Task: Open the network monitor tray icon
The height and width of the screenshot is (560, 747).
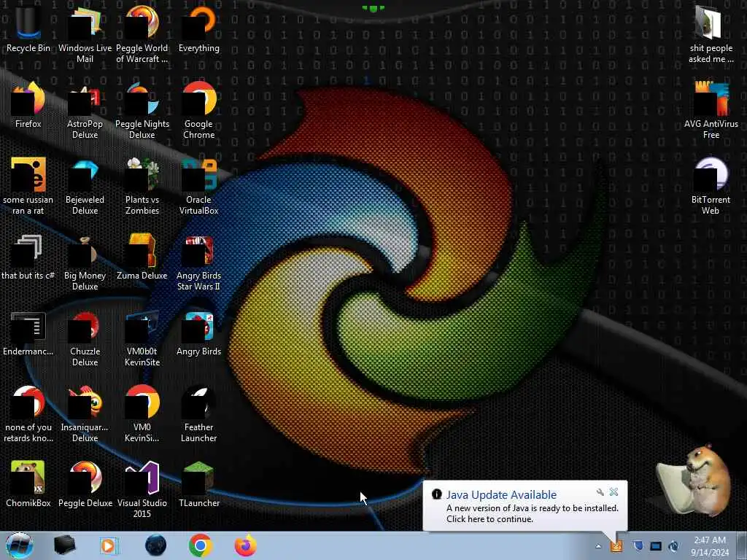Action: [656, 546]
